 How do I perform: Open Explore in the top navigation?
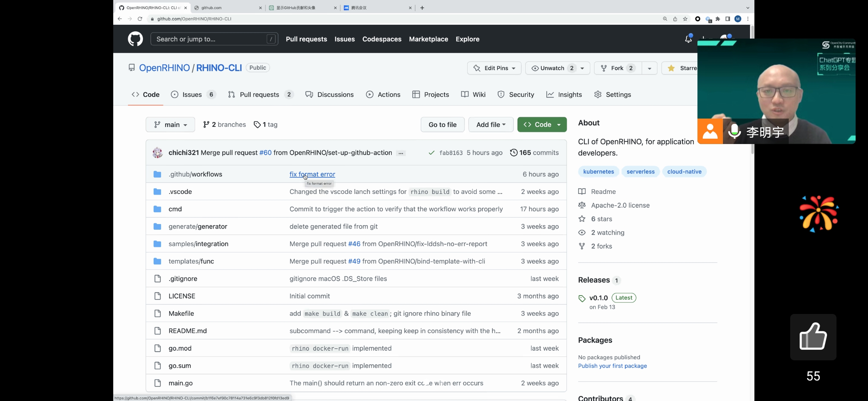click(467, 39)
